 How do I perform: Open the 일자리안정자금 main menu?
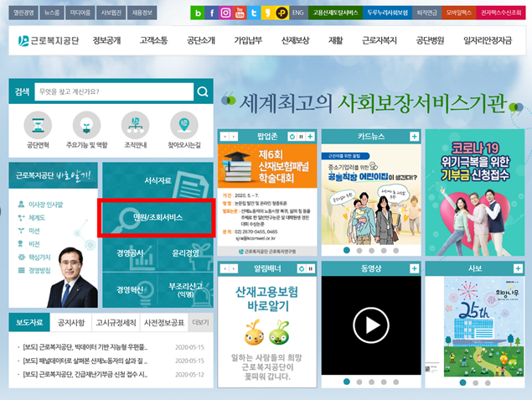click(488, 40)
